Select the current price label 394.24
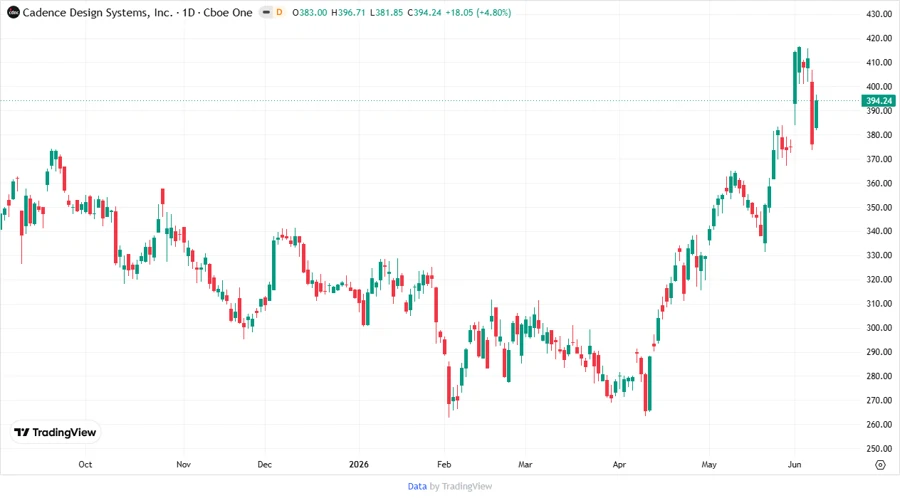This screenshot has width=900, height=498. click(879, 101)
